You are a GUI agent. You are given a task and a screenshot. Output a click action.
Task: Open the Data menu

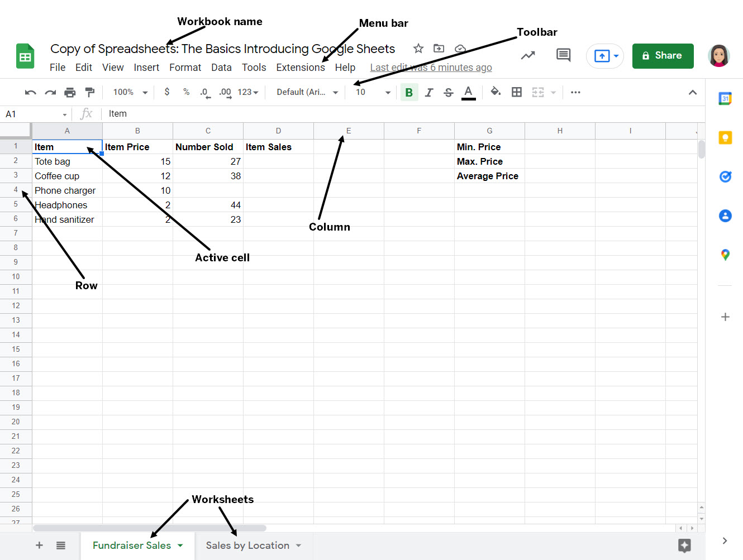coord(221,68)
